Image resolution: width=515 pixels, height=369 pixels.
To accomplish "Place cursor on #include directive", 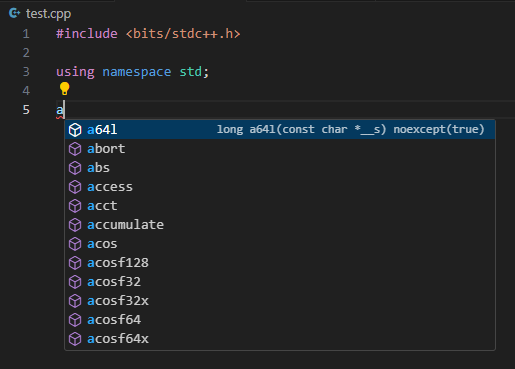I will (87, 34).
